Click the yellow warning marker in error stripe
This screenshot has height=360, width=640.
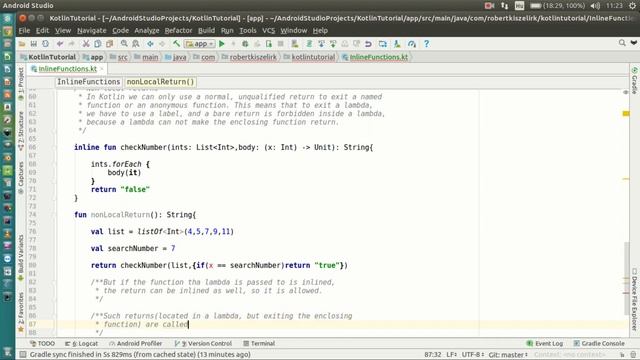pyautogui.click(x=626, y=113)
